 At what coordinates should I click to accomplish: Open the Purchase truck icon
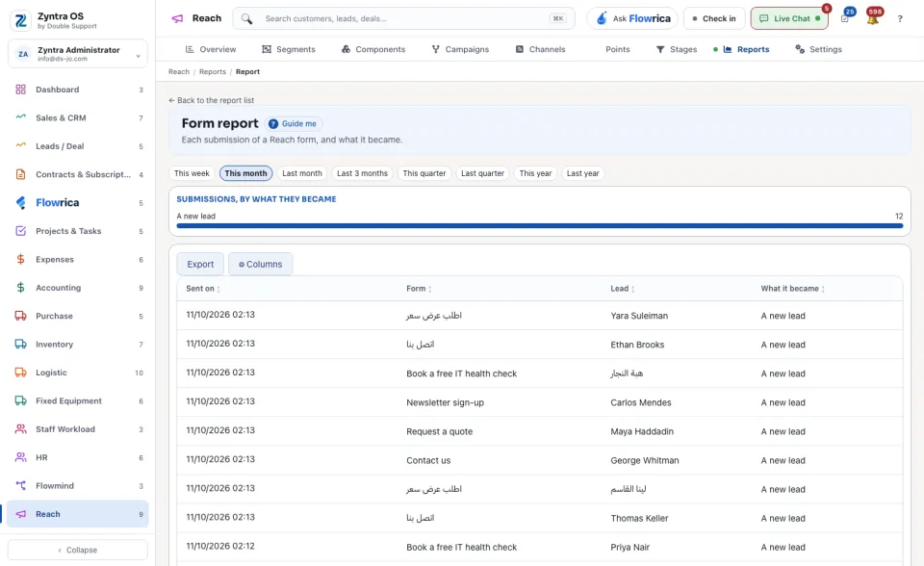coord(20,316)
